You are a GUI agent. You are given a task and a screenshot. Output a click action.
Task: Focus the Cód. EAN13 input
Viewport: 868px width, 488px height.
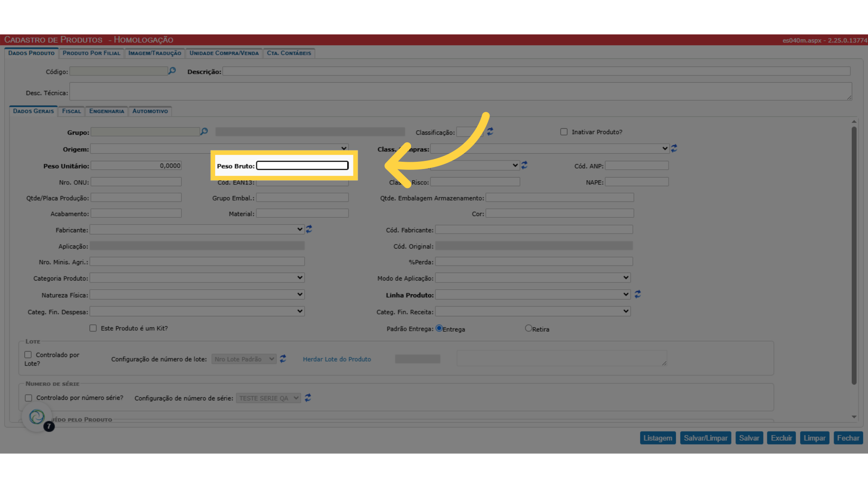click(x=302, y=183)
